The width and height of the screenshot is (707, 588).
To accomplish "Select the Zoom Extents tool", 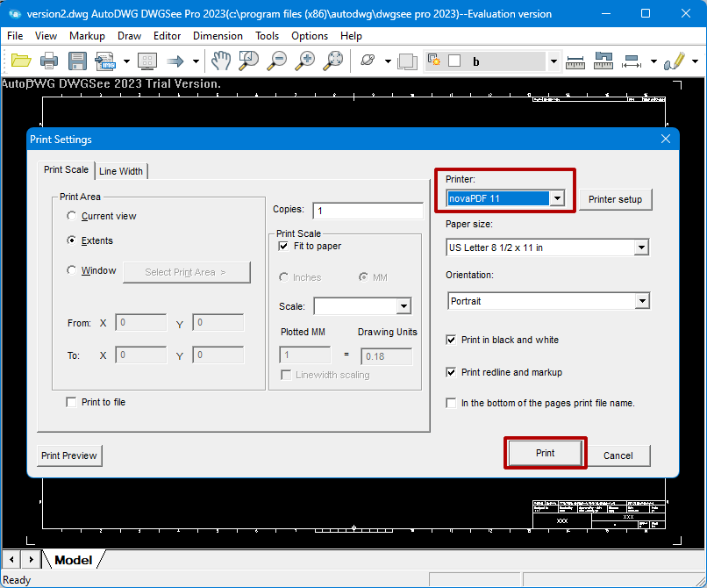I will (x=333, y=61).
